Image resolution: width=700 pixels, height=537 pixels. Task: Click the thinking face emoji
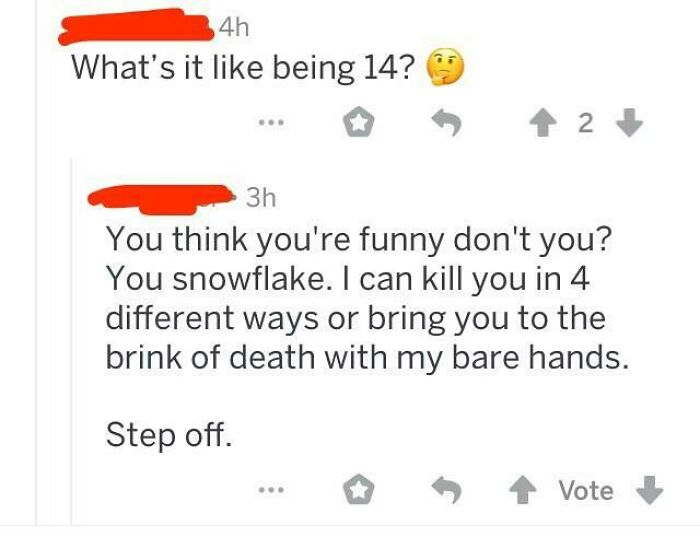coord(446,68)
